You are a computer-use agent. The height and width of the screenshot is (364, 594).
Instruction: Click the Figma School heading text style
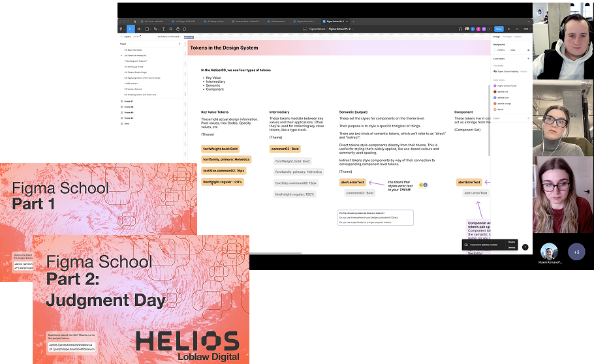point(510,71)
